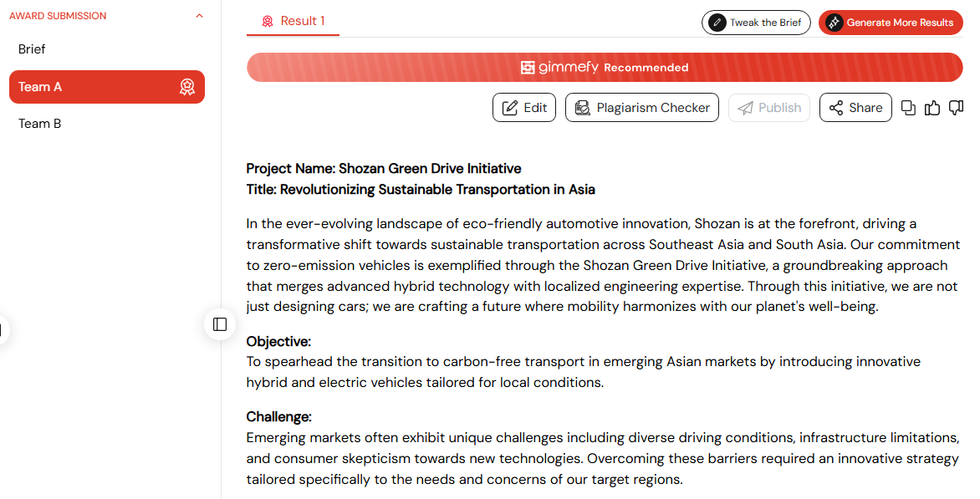The image size is (980, 499).
Task: Click the Share button
Action: [855, 108]
